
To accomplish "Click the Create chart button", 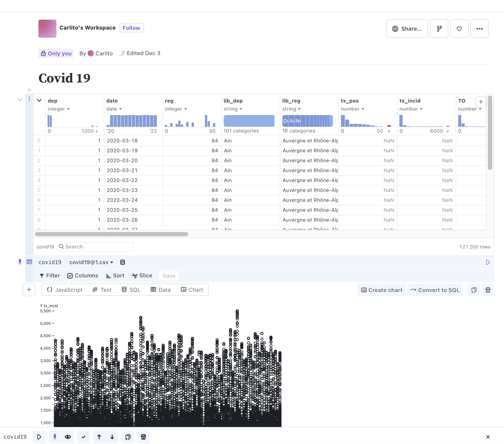I will click(382, 290).
